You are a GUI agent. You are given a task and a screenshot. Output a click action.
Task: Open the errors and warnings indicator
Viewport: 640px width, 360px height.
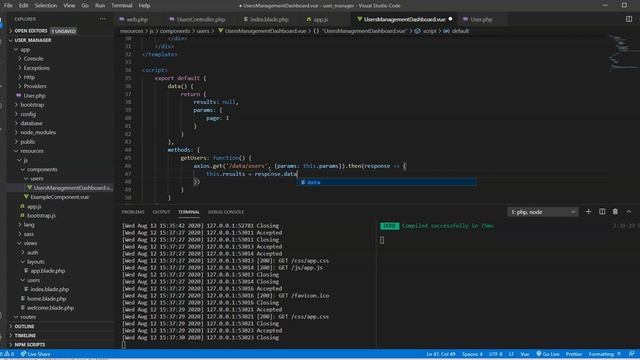(x=7, y=354)
